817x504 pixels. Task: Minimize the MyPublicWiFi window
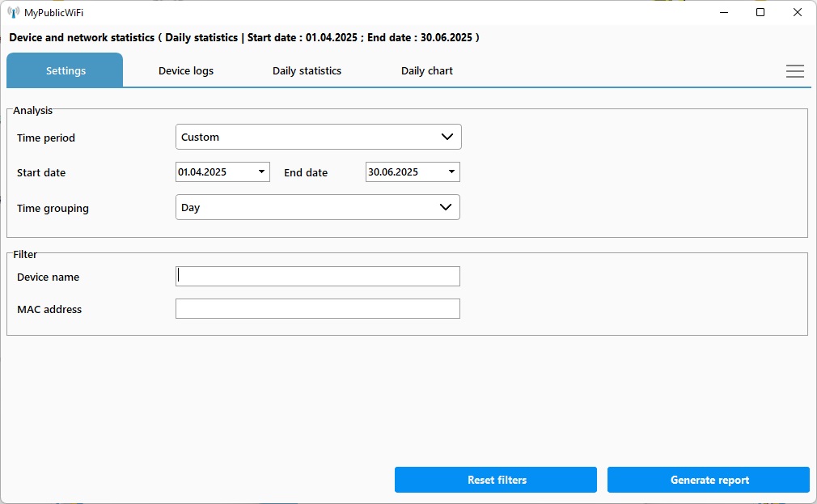point(722,12)
